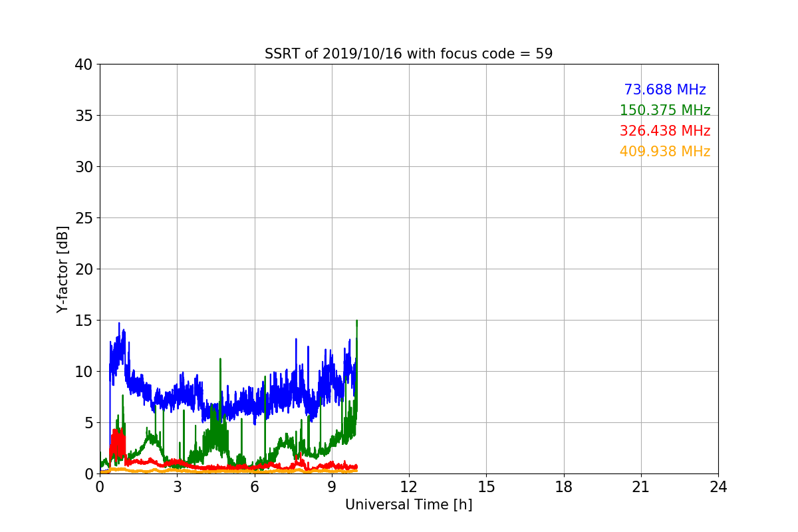Click the x-axis tick label 3

pos(177,487)
